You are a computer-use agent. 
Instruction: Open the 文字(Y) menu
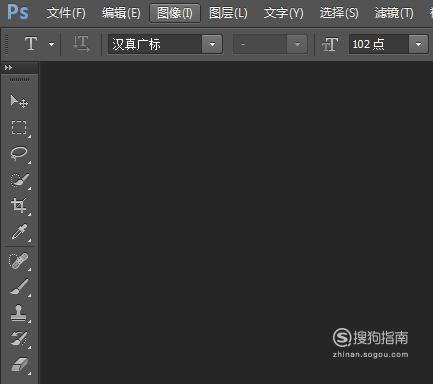pyautogui.click(x=284, y=13)
